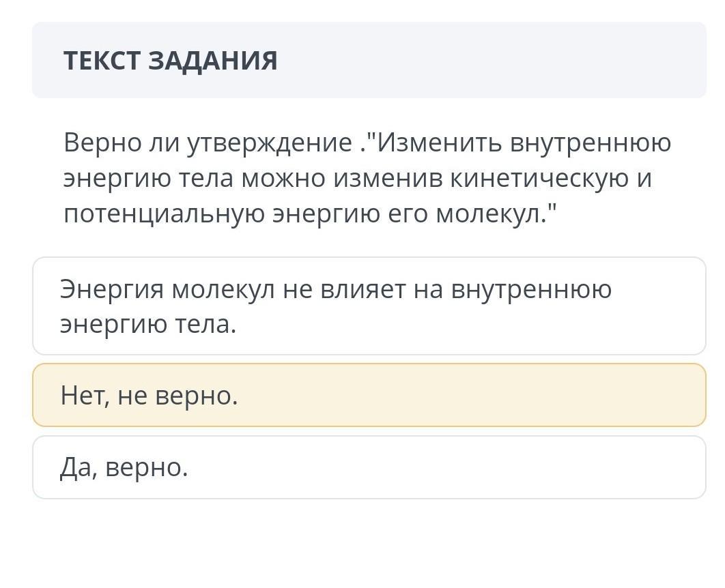Choose "Энергия молекул не влияет на внутреннюю энергию тела."

pyautogui.click(x=369, y=306)
